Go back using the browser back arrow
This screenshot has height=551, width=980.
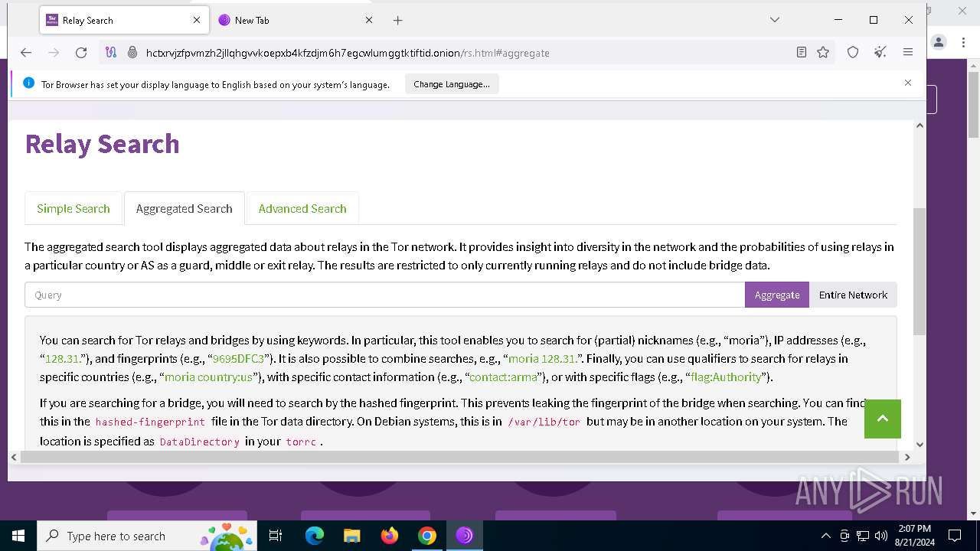[x=26, y=52]
